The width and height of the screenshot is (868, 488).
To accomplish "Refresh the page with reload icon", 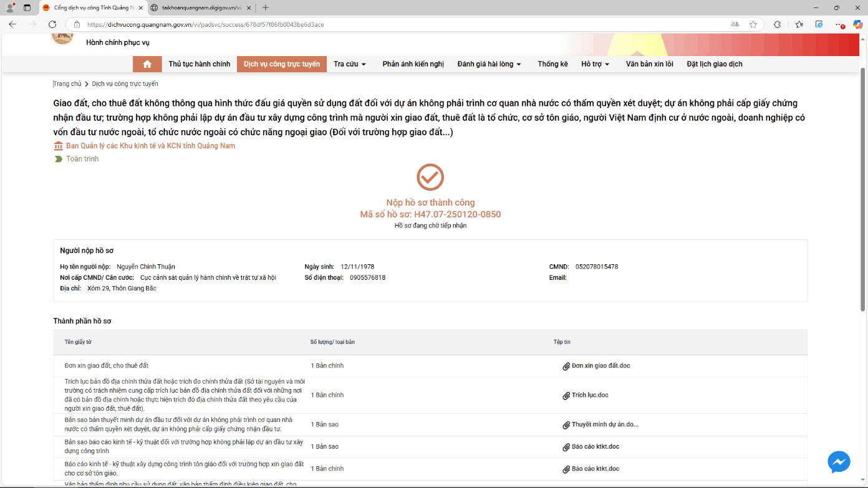I will (52, 24).
